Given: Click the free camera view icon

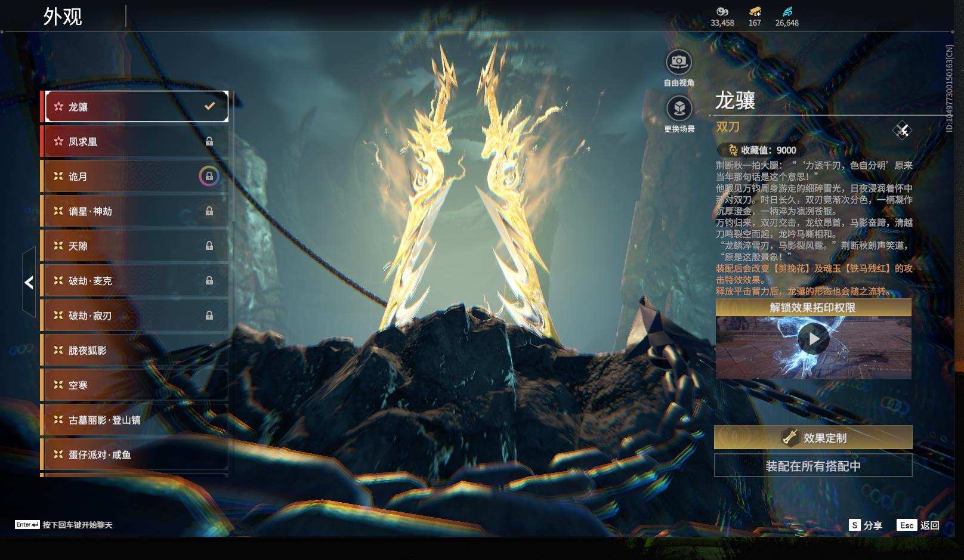Looking at the screenshot, I should point(678,62).
